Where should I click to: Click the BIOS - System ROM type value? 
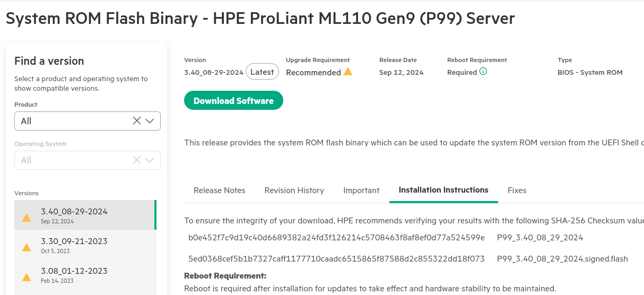(x=590, y=72)
